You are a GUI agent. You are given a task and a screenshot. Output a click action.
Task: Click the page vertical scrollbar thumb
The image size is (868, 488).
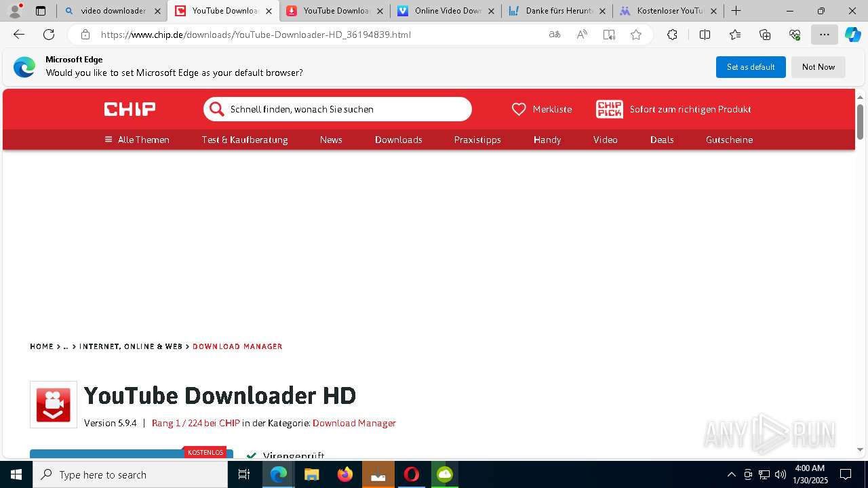coord(861,122)
